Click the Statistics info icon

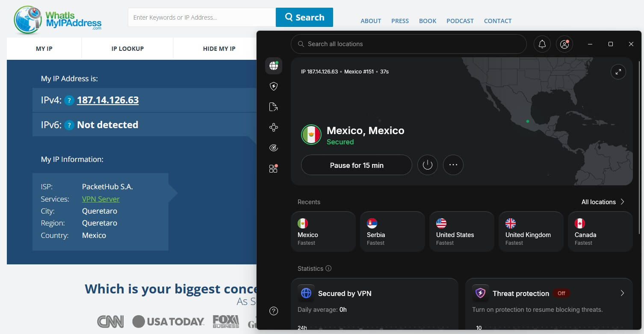coord(328,269)
